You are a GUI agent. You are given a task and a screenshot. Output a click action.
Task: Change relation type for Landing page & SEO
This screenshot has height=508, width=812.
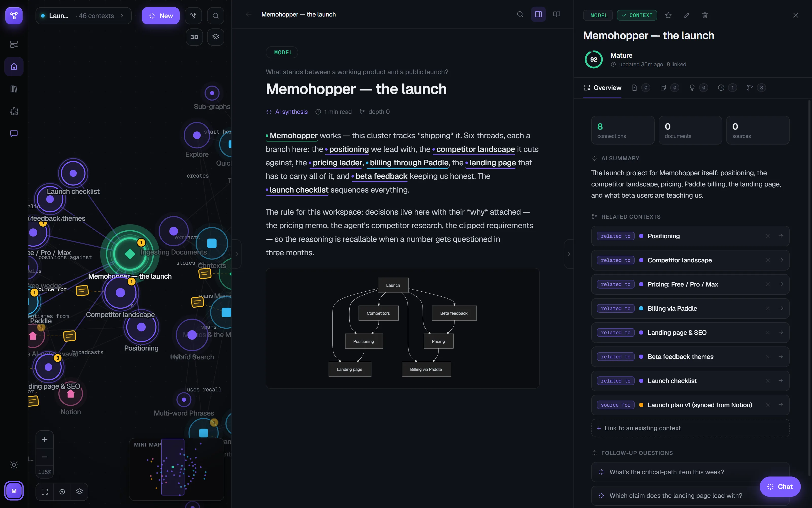tap(615, 333)
